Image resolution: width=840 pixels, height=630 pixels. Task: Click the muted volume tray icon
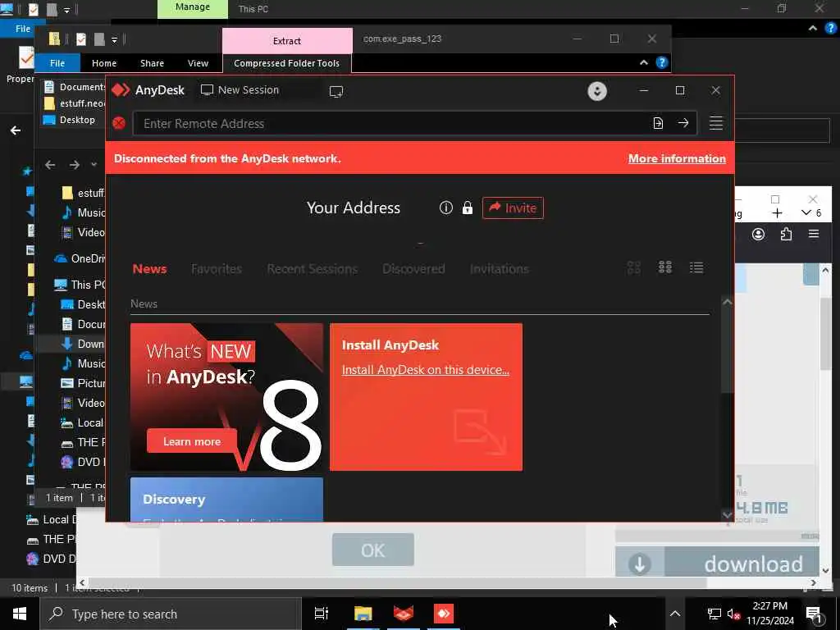click(733, 614)
